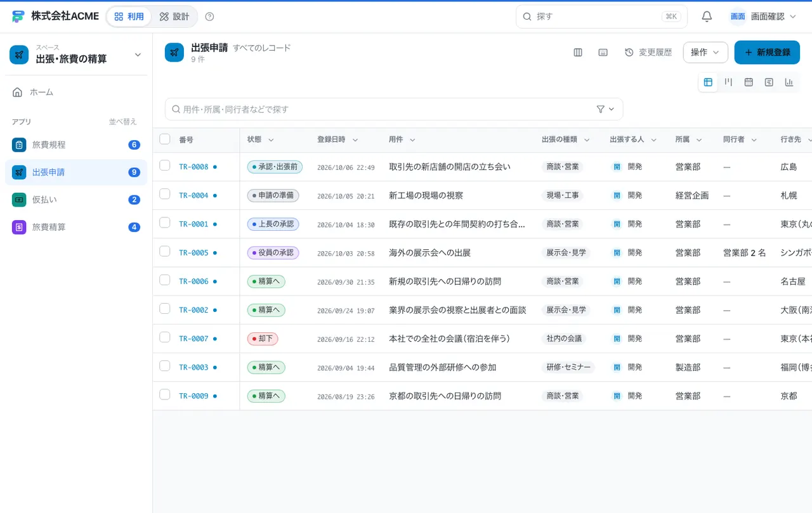
Task: Switch to kanban board view icon
Action: pyautogui.click(x=728, y=82)
